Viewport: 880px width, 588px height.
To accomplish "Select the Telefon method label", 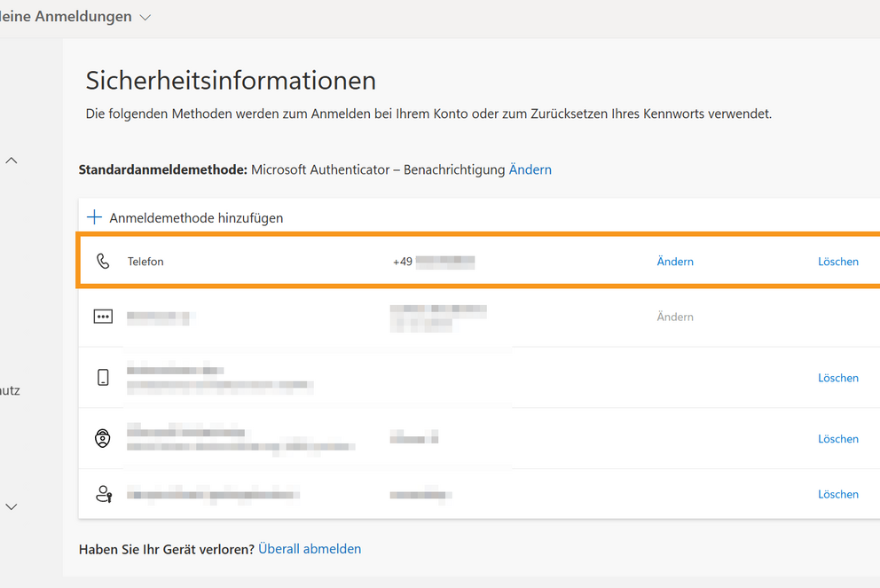I will click(x=145, y=262).
